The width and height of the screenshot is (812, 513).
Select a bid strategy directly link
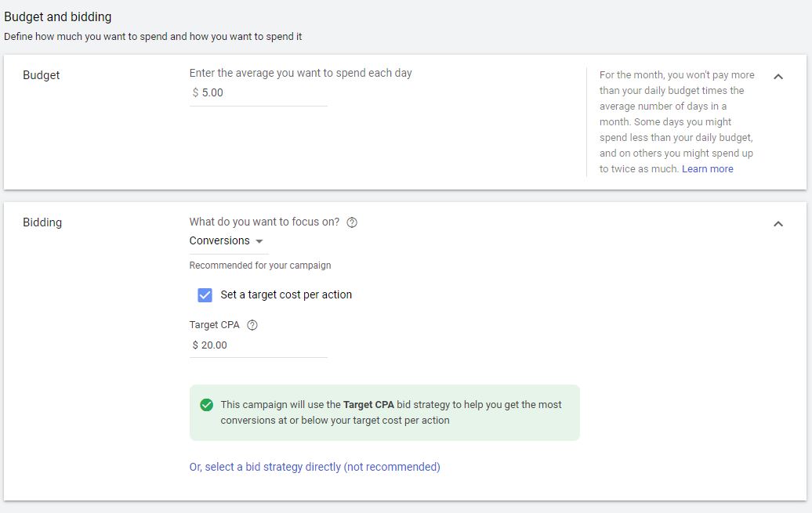tap(314, 467)
